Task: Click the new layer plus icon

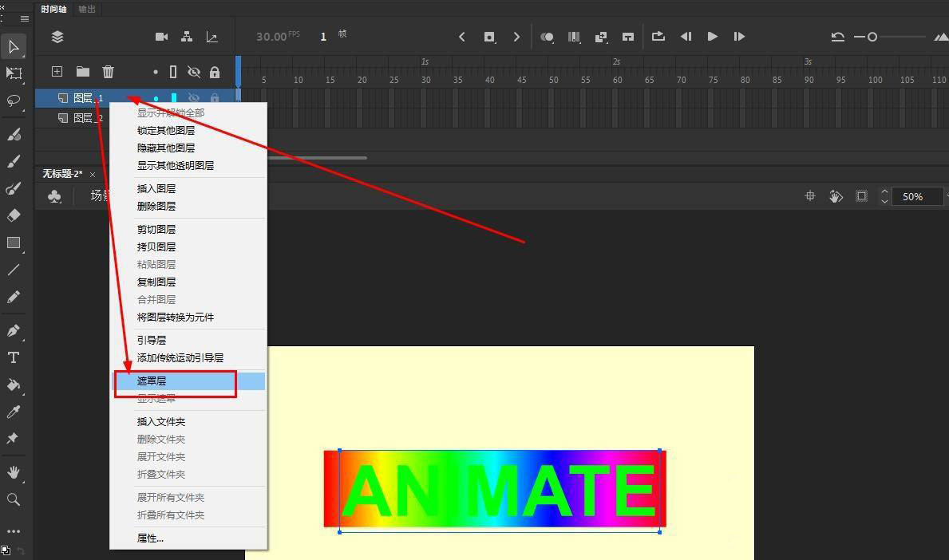Action: pyautogui.click(x=57, y=71)
